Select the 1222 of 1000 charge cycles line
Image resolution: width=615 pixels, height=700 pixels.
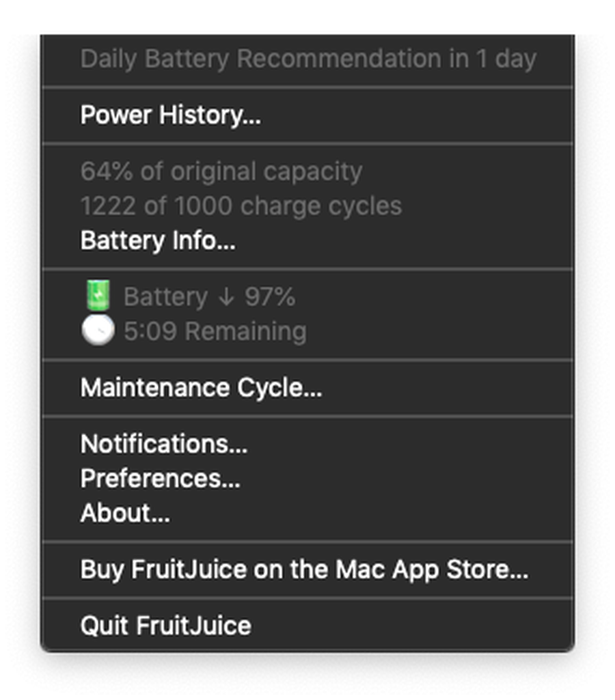(x=241, y=206)
